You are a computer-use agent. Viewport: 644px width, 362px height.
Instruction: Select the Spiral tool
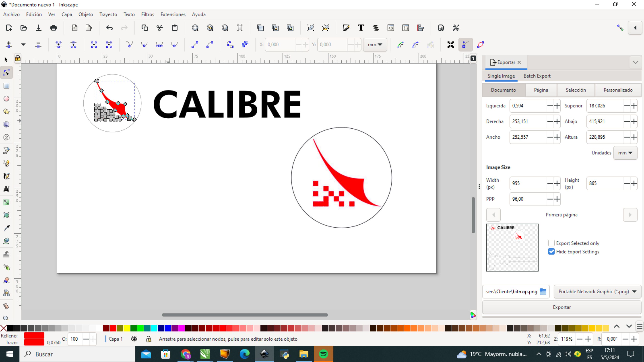[x=6, y=137]
